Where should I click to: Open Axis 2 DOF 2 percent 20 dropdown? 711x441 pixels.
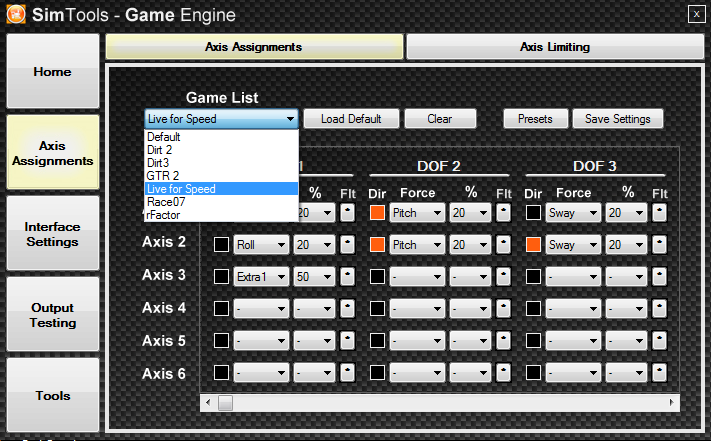pos(470,245)
